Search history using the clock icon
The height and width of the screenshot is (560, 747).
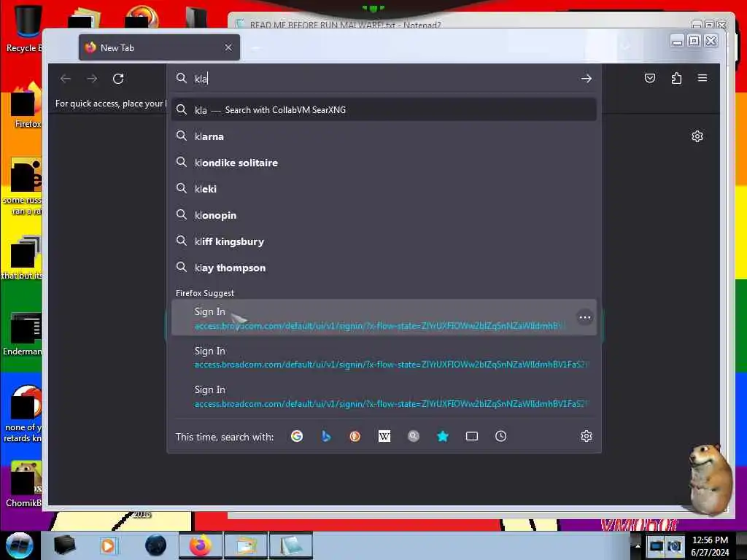click(500, 436)
